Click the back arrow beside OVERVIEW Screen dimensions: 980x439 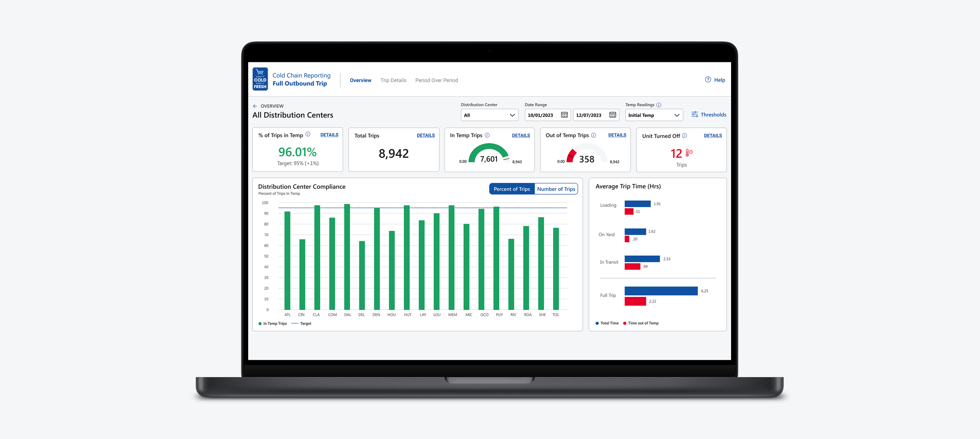(x=255, y=106)
